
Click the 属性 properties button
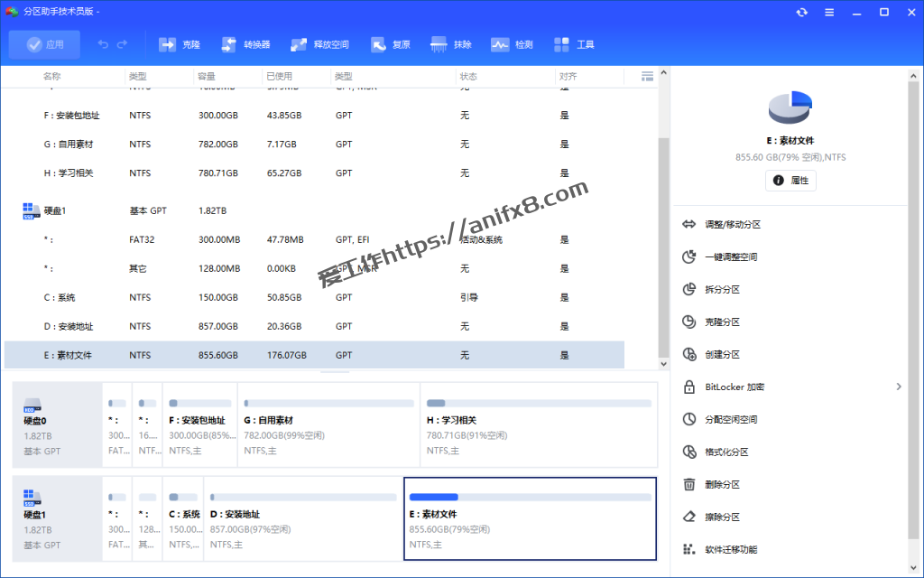(790, 181)
